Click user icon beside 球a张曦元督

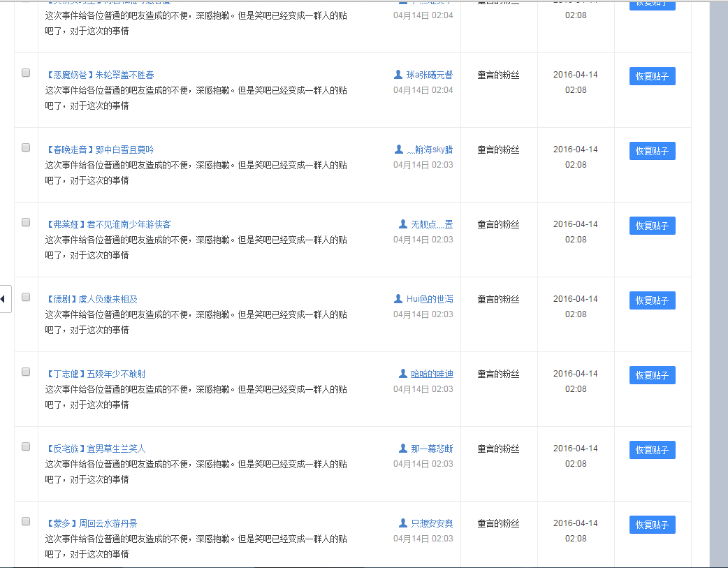click(398, 74)
